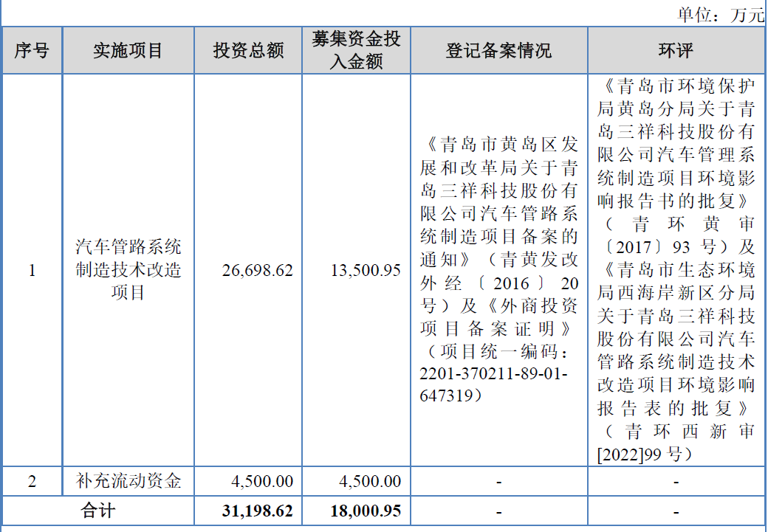The height and width of the screenshot is (532, 768).
Task: Click the 单位：万元 unit label
Action: 721,15
